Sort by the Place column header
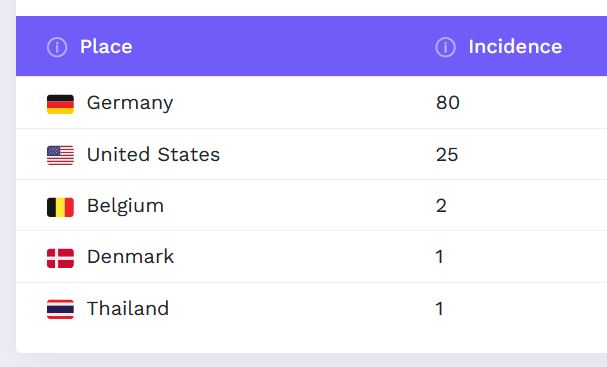 coord(106,47)
